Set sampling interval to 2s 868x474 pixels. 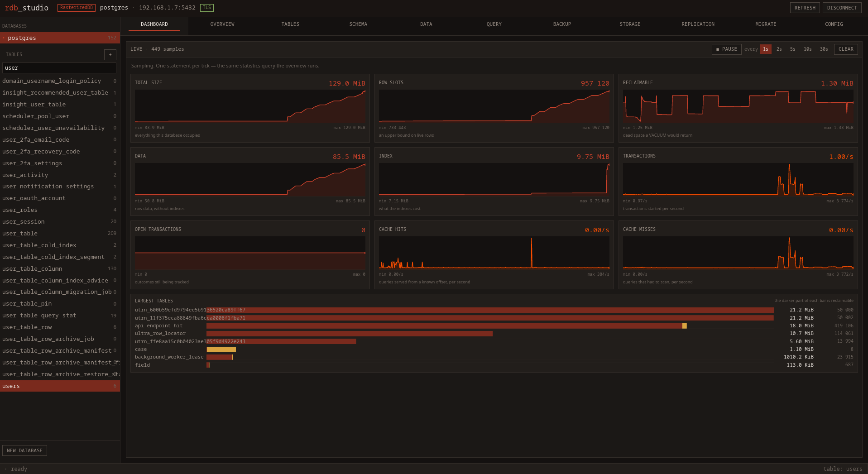tap(779, 49)
